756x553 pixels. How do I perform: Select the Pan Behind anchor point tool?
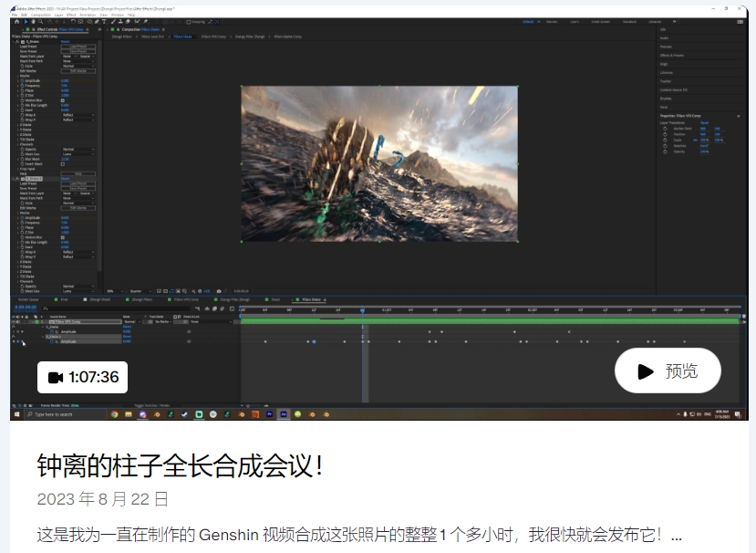80,22
